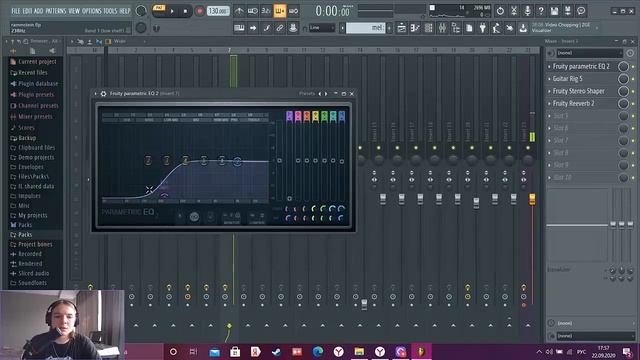Select purple band 1 token in EQ
Image resolution: width=640 pixels, height=360 pixels.
[x=289, y=116]
